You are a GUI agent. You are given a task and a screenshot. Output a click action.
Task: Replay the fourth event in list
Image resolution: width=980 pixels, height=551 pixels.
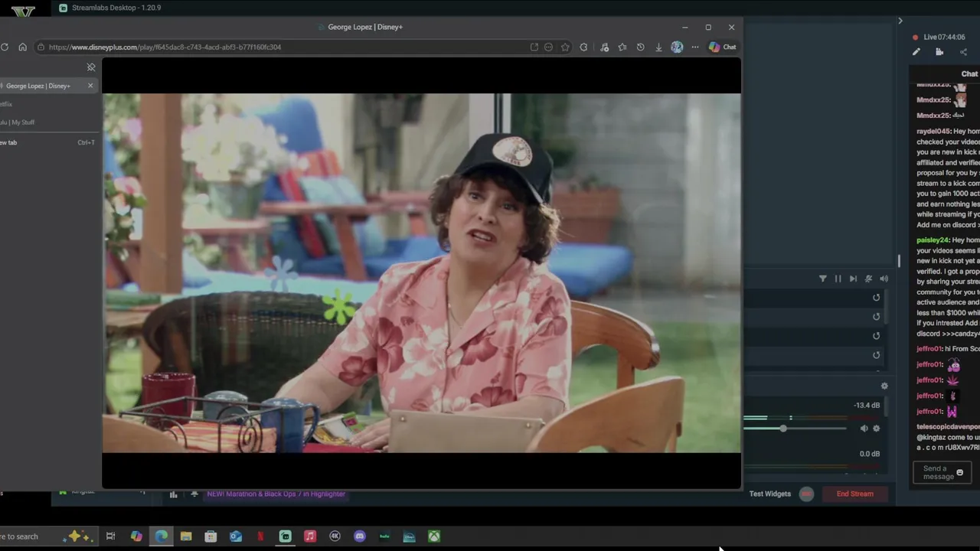pos(877,355)
